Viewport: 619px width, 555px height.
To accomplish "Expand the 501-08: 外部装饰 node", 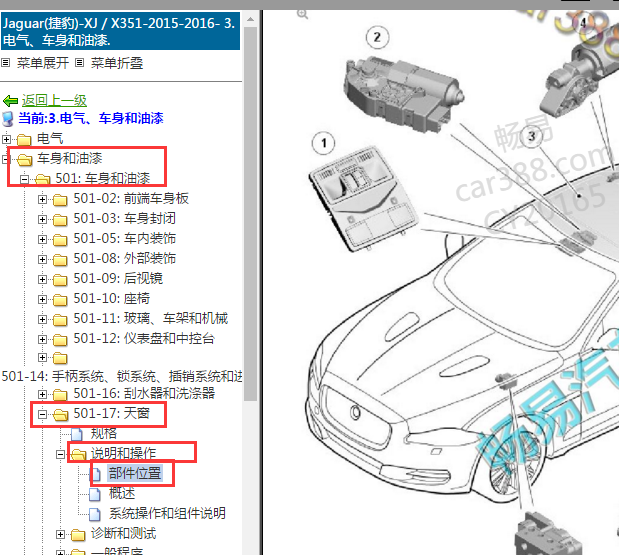I will tap(42, 259).
